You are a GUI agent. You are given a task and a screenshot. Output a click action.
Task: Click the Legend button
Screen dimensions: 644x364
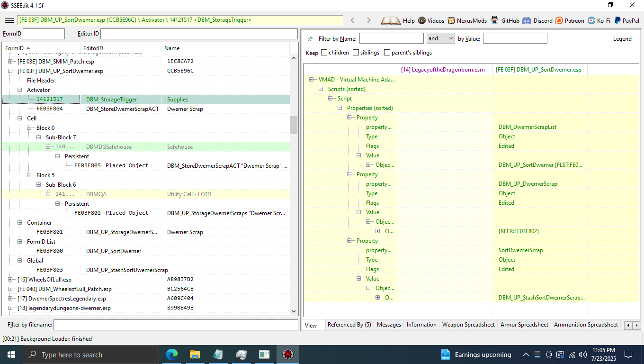pos(622,39)
